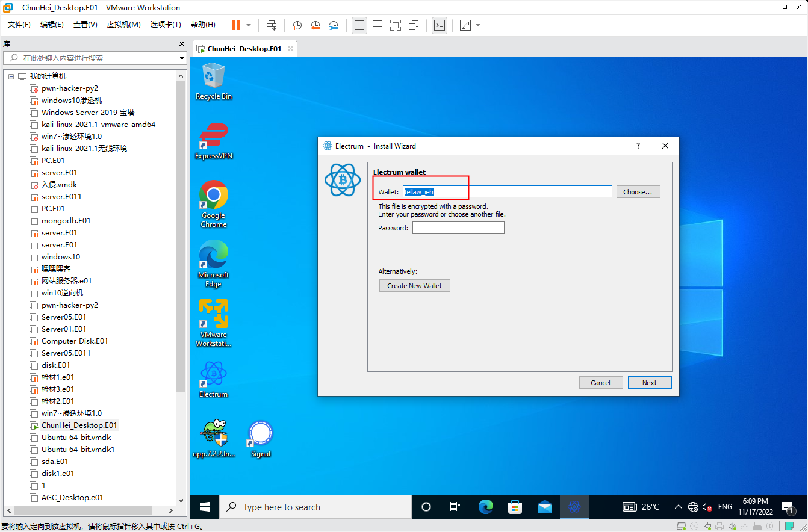Click the ? help button in Electrum wizard
This screenshot has height=532, width=808.
(x=638, y=146)
